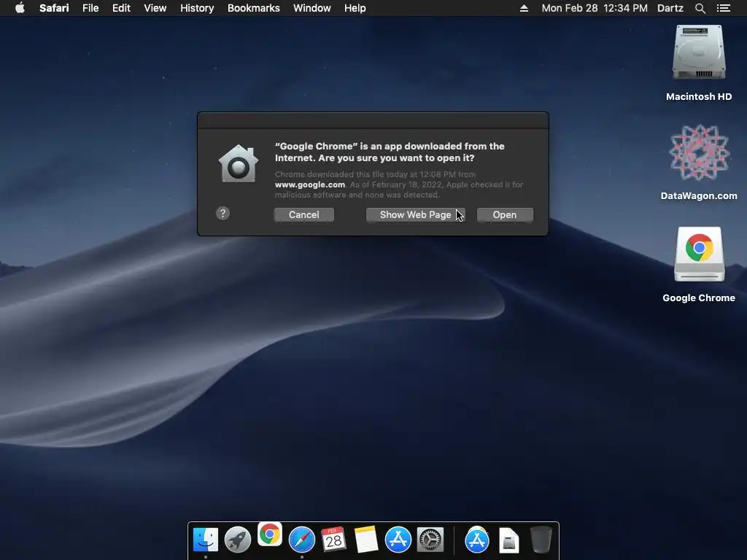Open System Preferences from the Dock
Viewport: 747px width, 560px height.
430,540
